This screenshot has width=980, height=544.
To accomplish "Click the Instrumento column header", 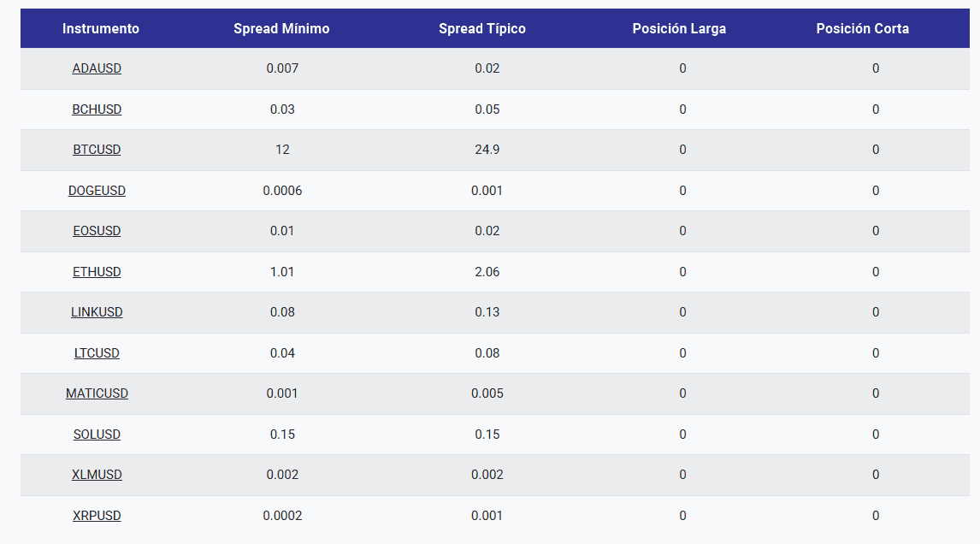I will [101, 29].
